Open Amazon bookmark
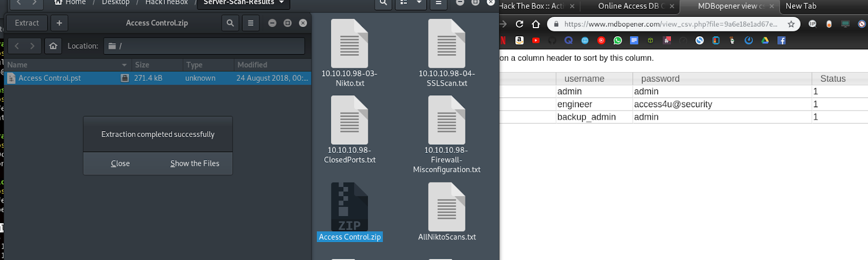 pos(519,41)
